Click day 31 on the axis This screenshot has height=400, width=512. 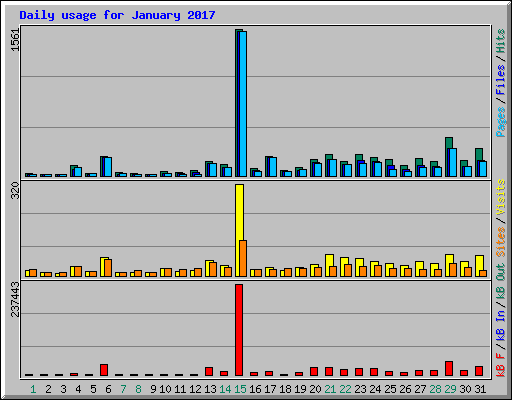[x=480, y=389]
